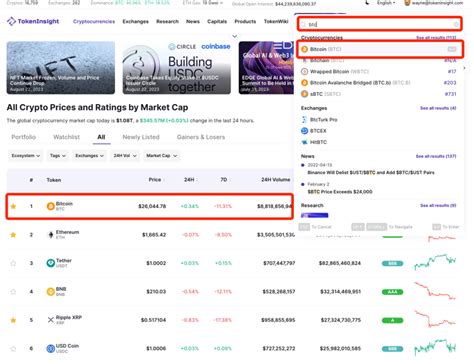Open the 24H Vol filter dropdown
This screenshot has height=364, width=474.
pyautogui.click(x=125, y=156)
